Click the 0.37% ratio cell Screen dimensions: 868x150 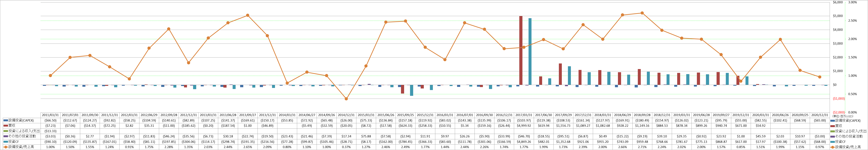click(x=346, y=147)
